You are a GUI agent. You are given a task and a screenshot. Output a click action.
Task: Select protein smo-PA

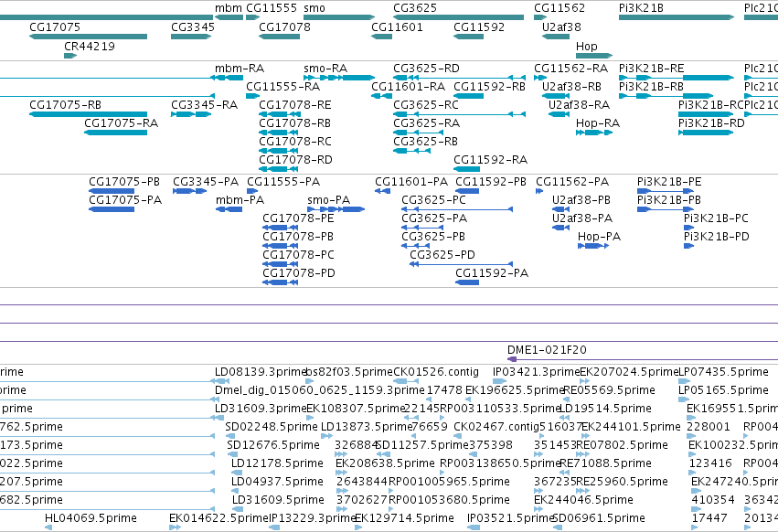tap(336, 209)
